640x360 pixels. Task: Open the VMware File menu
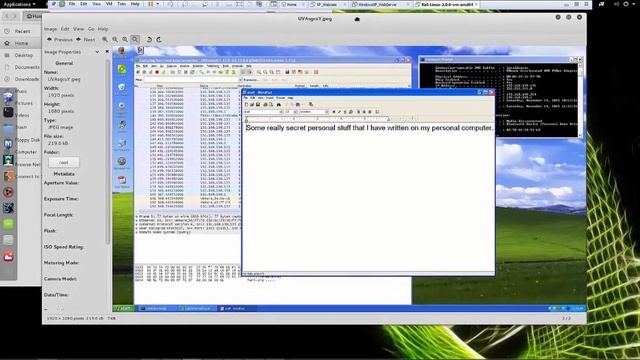pyautogui.click(x=72, y=4)
